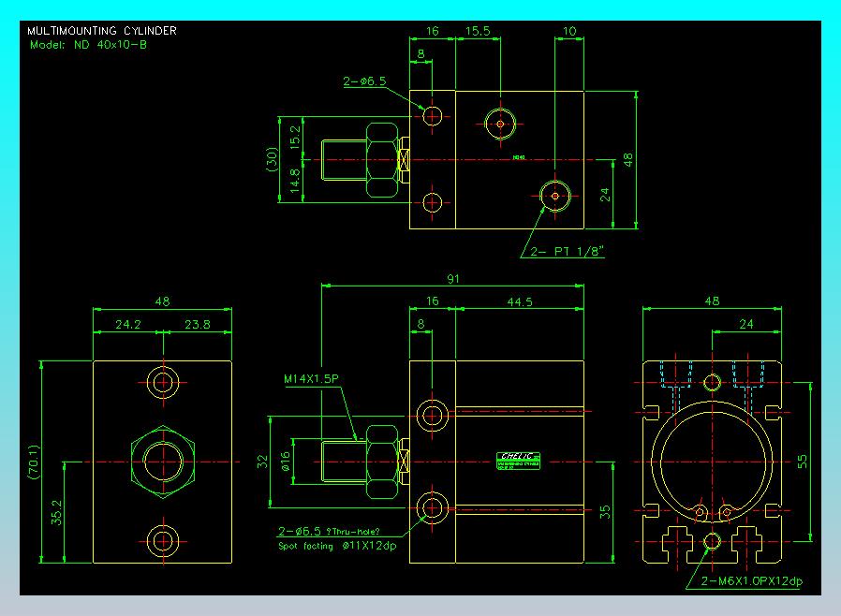Click the M14X1.5P thread callout

(x=311, y=379)
